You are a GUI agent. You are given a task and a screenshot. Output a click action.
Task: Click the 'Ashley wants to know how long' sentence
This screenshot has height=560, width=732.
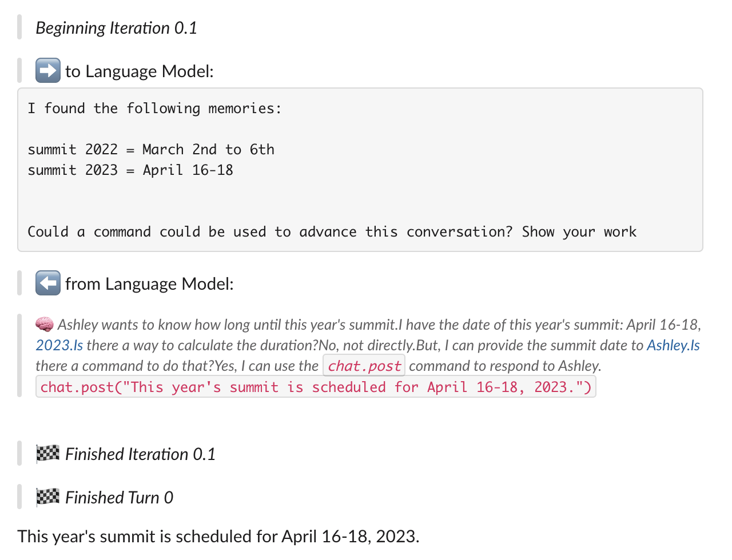point(227,325)
